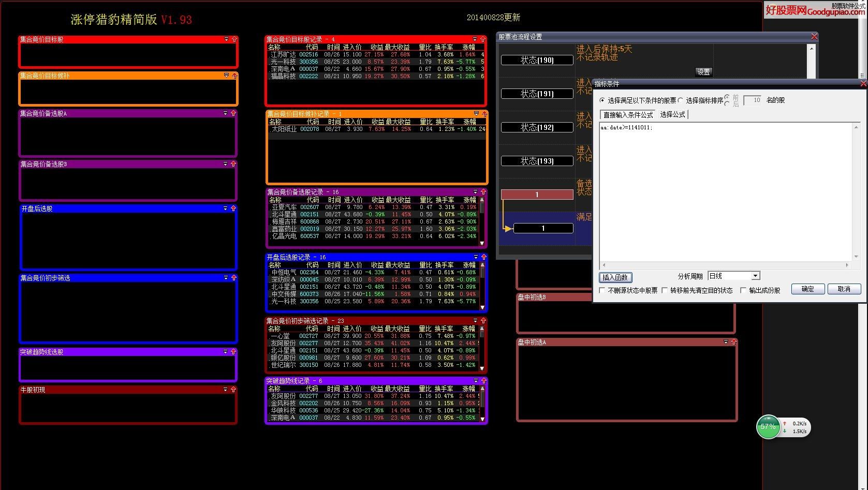Click red up-arrow icon on 突破趋势线记录 panel
This screenshot has width=868, height=490.
tap(484, 381)
